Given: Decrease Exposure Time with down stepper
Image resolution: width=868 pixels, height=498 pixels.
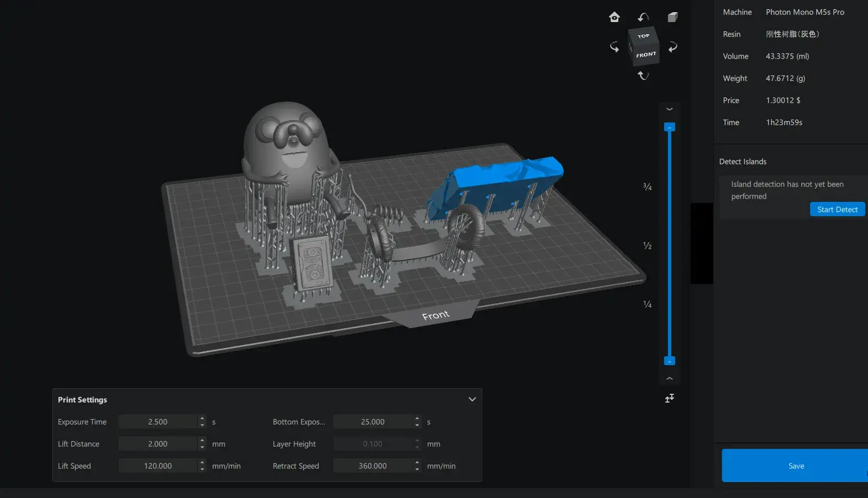Looking at the screenshot, I should click(202, 425).
